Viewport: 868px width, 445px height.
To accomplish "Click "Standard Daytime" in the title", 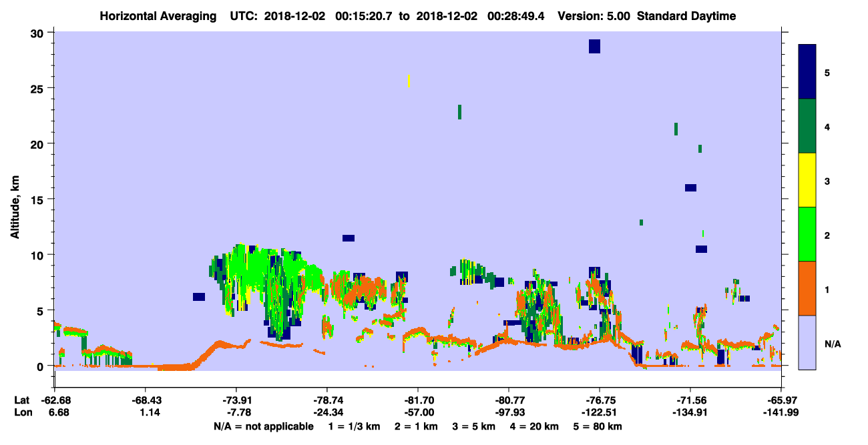I will (686, 16).
